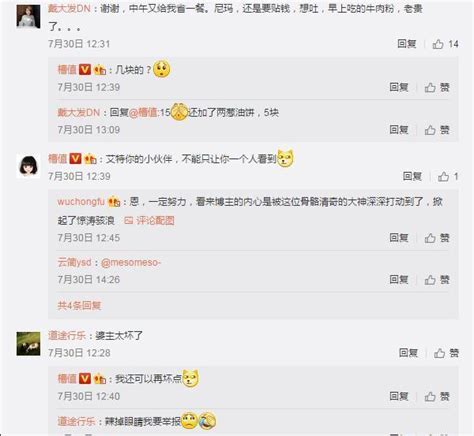Click thumbs-up on the 7月30日 12:39 几块的 reply
Screen dimensions: 474x436
pos(437,88)
